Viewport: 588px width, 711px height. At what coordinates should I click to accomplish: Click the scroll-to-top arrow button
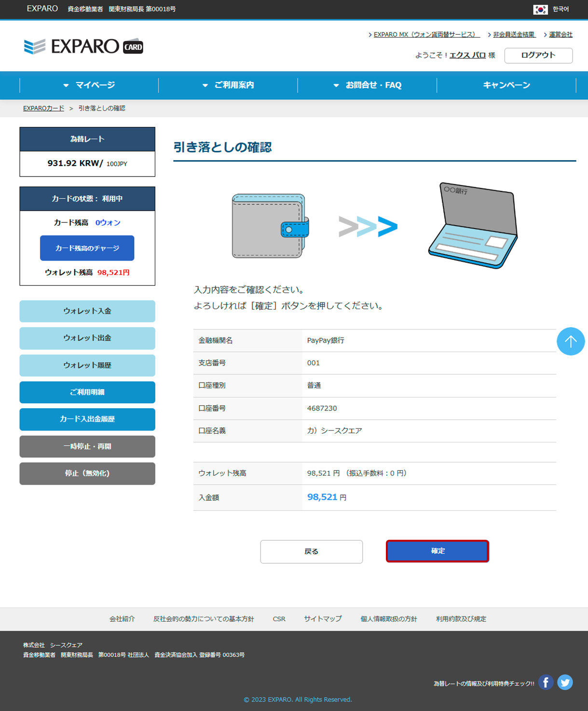point(571,342)
